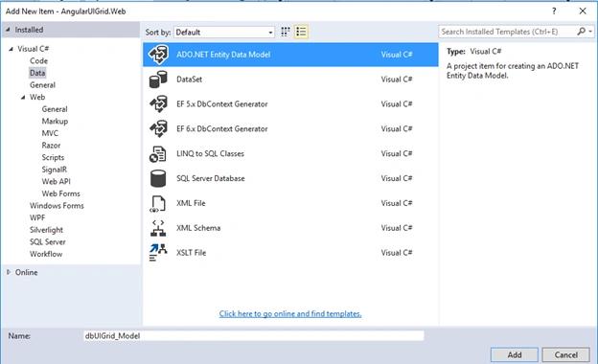598x364 pixels.
Task: Click the XML Schema template icon
Action: pos(158,228)
